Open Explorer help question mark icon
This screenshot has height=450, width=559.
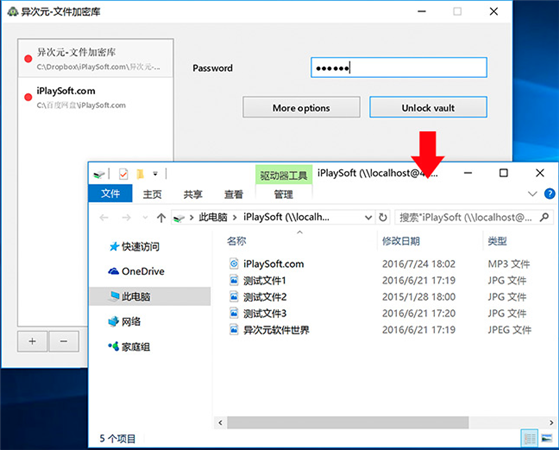[x=549, y=194]
